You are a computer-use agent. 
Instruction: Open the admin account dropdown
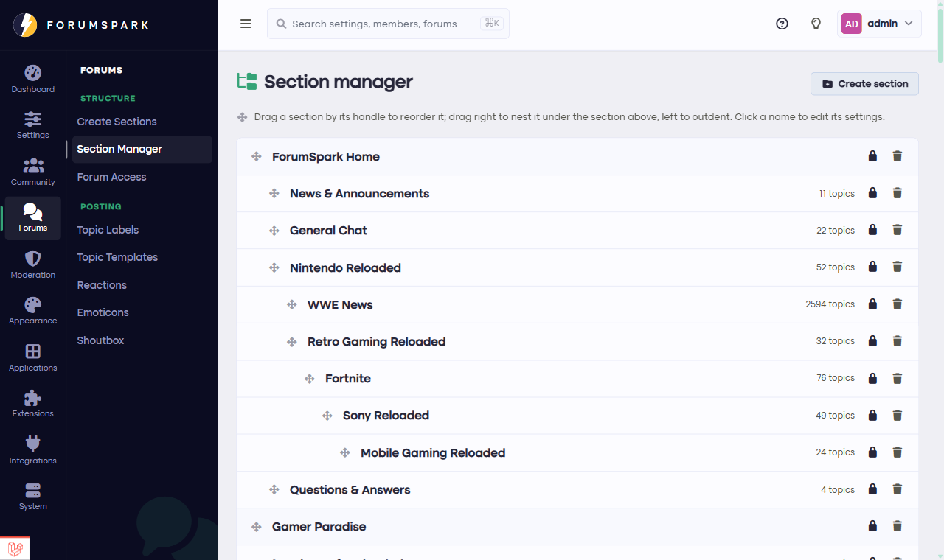click(x=880, y=24)
